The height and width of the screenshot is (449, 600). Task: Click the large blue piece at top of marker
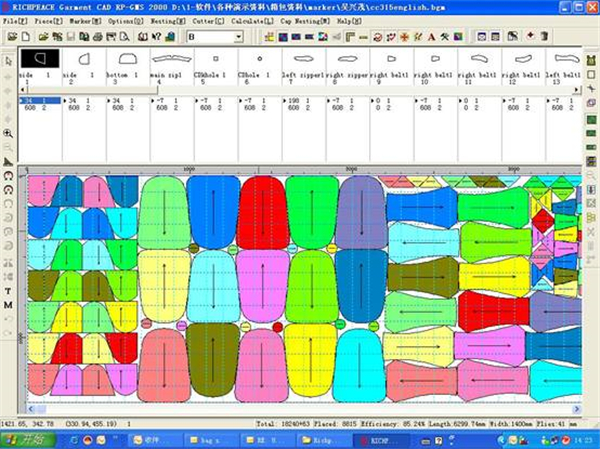(212, 210)
